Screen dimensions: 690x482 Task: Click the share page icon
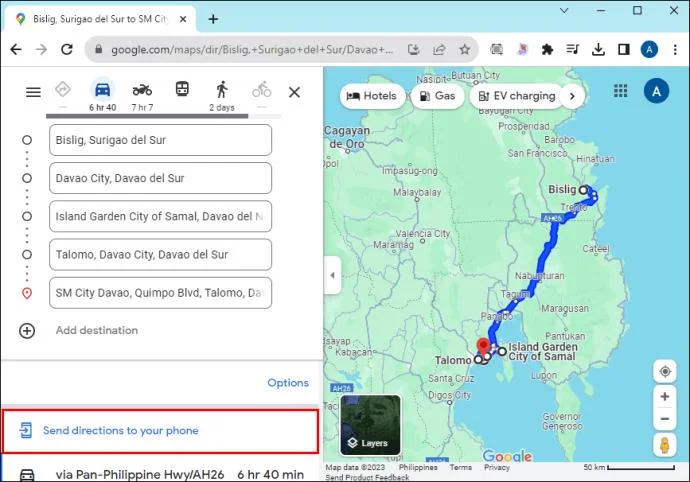tap(439, 49)
